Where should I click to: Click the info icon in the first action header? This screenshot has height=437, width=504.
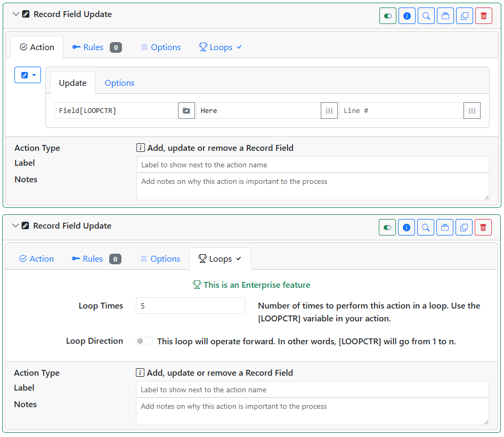pos(407,16)
